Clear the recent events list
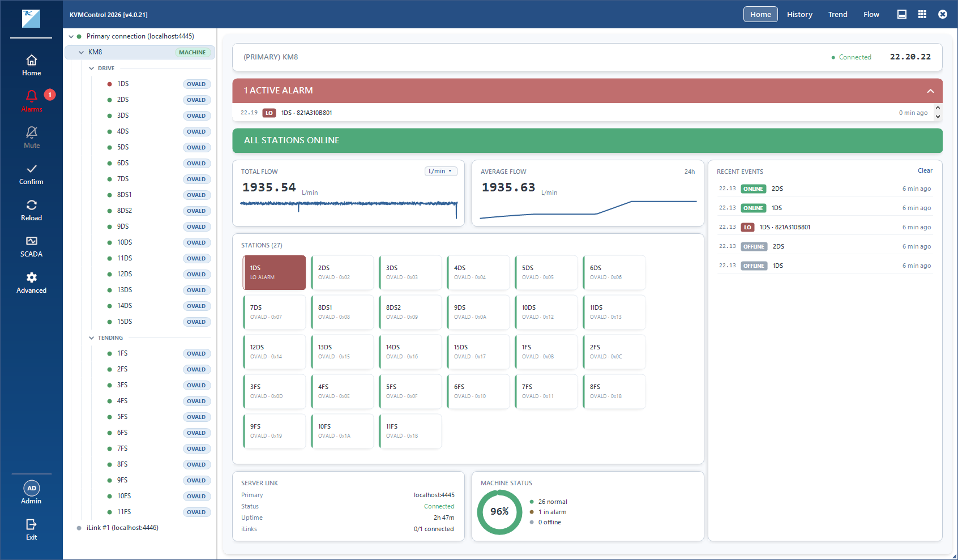The height and width of the screenshot is (560, 958). point(925,170)
